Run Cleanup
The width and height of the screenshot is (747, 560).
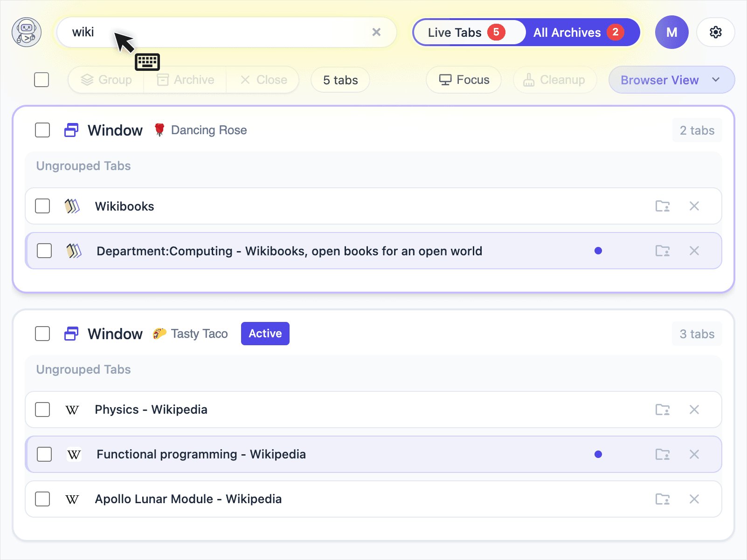click(554, 80)
